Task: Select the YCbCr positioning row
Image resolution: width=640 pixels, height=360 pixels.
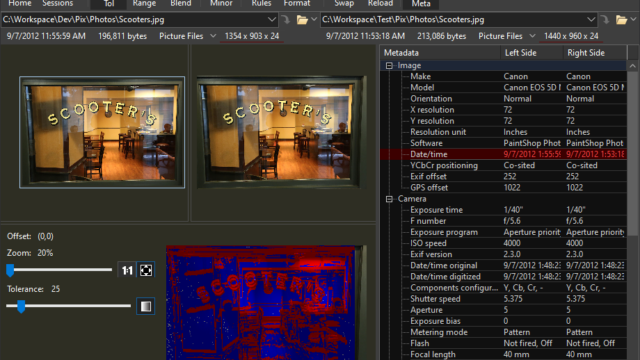Action: click(x=504, y=165)
